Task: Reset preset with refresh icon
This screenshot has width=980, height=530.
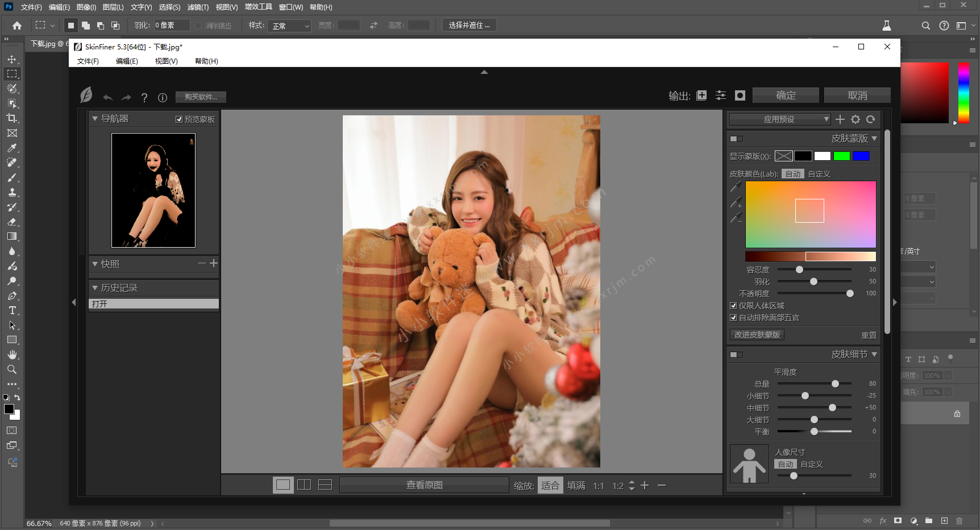Action: (871, 119)
